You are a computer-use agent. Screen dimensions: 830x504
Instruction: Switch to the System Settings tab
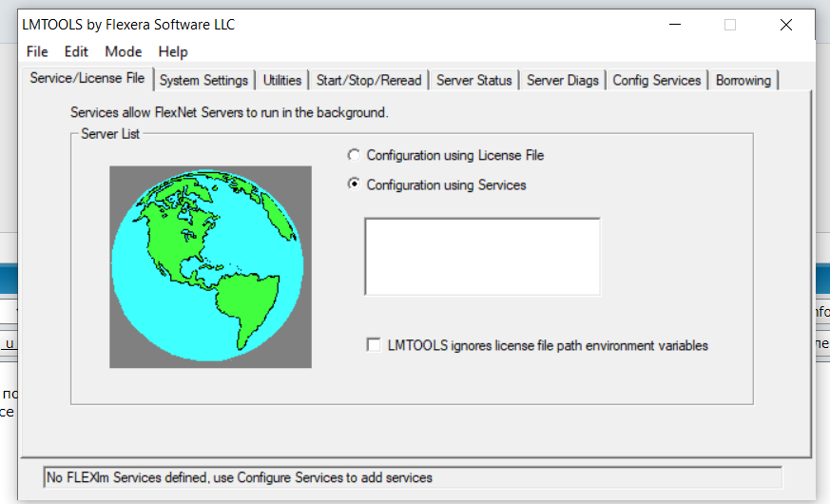(203, 80)
